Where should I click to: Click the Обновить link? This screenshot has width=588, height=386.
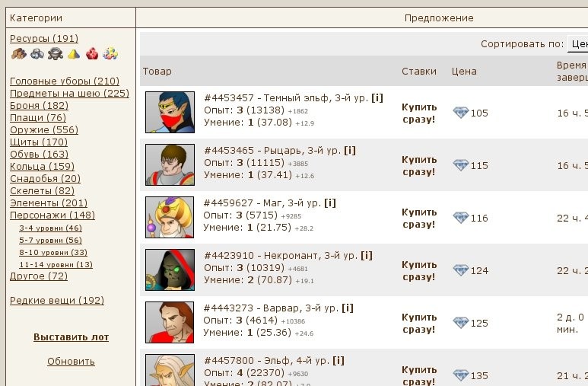pyautogui.click(x=71, y=362)
